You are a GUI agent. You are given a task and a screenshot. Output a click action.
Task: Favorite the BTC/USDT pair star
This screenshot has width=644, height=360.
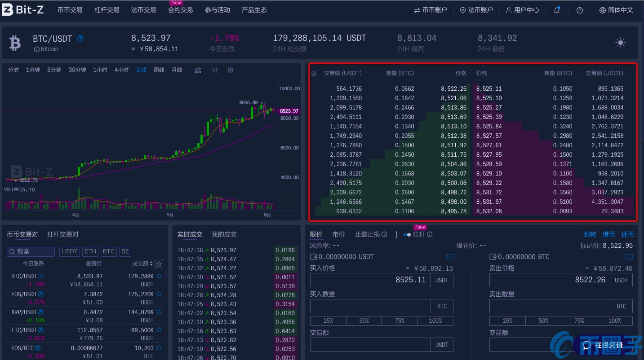pyautogui.click(x=159, y=276)
